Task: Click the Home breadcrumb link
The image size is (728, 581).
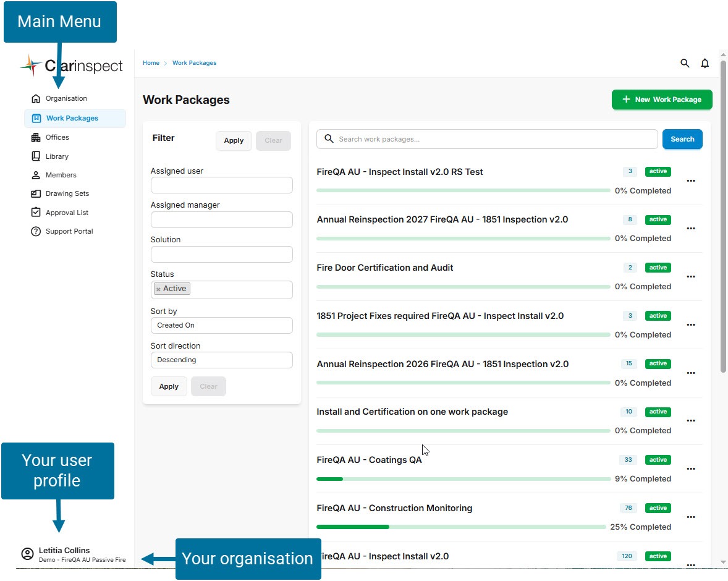Action: point(151,63)
